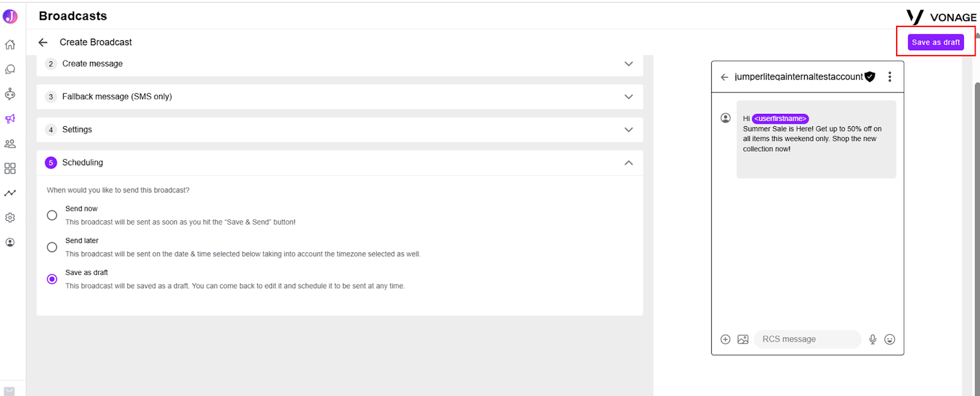The width and height of the screenshot is (980, 396).
Task: Open the three-dot menu in preview header
Action: [890, 77]
